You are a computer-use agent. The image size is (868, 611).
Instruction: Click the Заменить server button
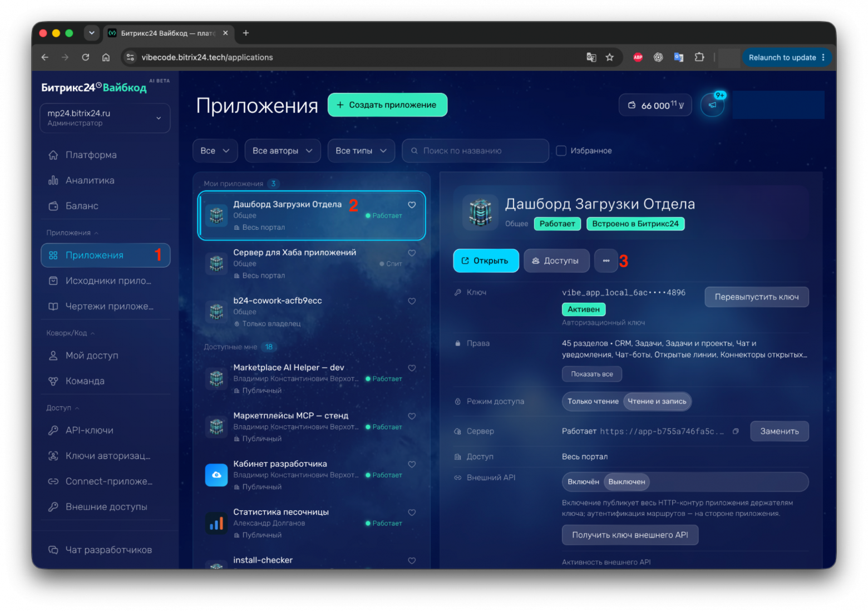780,431
